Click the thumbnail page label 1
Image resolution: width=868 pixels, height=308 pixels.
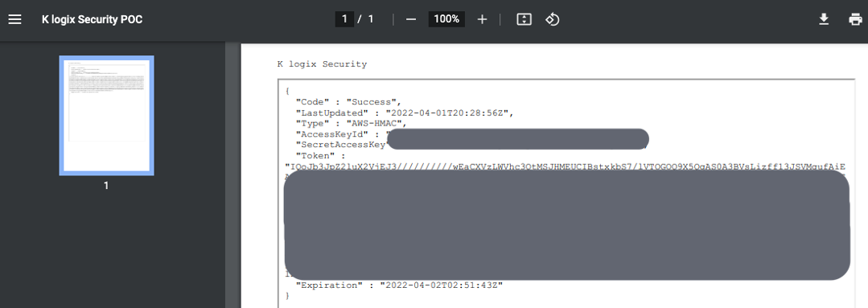click(x=106, y=186)
